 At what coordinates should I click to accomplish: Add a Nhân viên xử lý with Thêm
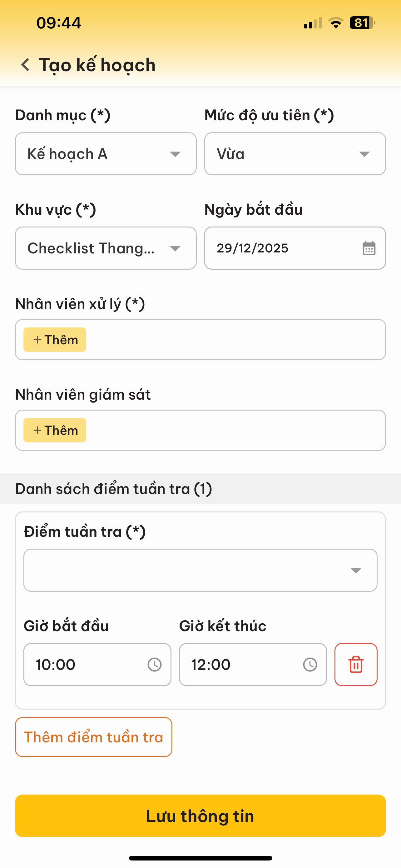(55, 340)
